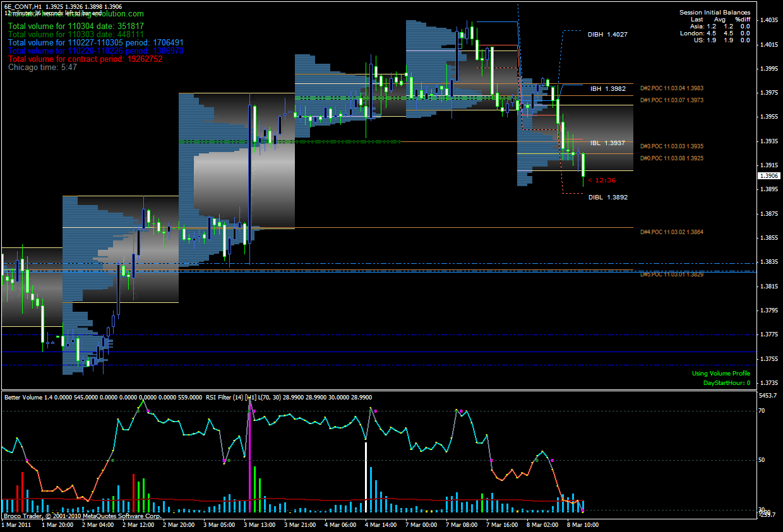This screenshot has height=532, width=783.
Task: Select the IBL 1.3937 label
Action: pyautogui.click(x=607, y=143)
